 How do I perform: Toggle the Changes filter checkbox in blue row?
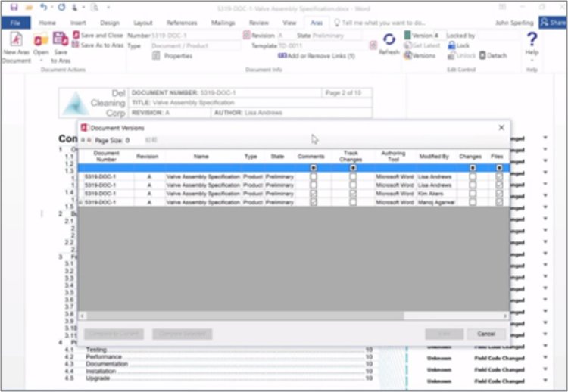click(x=473, y=167)
